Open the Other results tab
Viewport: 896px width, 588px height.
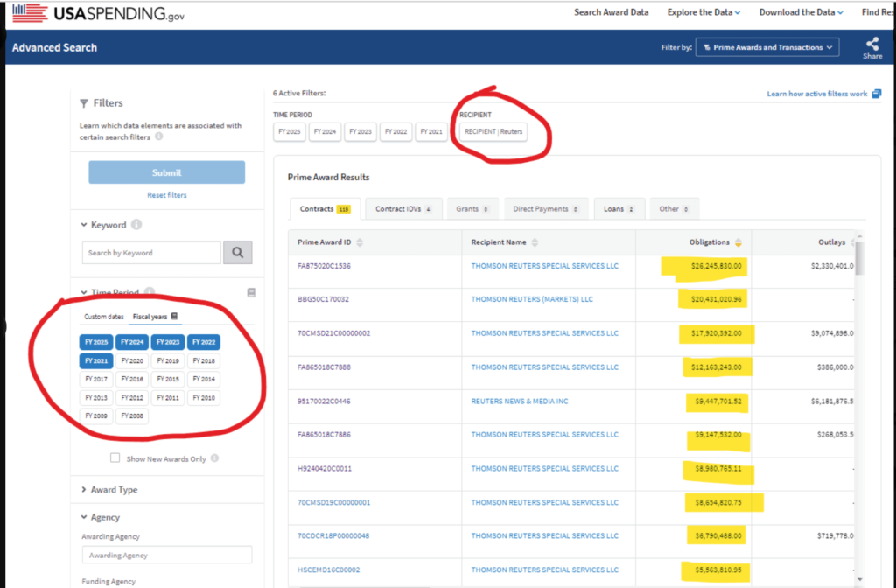pyautogui.click(x=675, y=209)
